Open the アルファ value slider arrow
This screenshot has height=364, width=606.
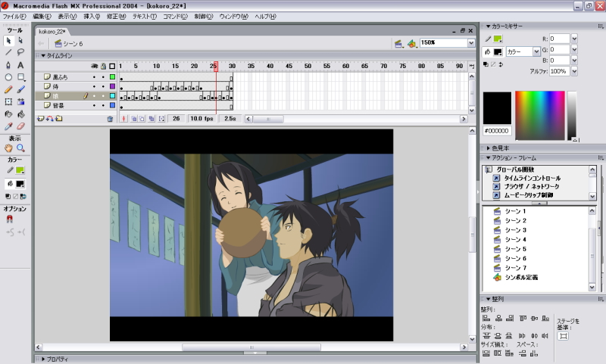(x=574, y=71)
